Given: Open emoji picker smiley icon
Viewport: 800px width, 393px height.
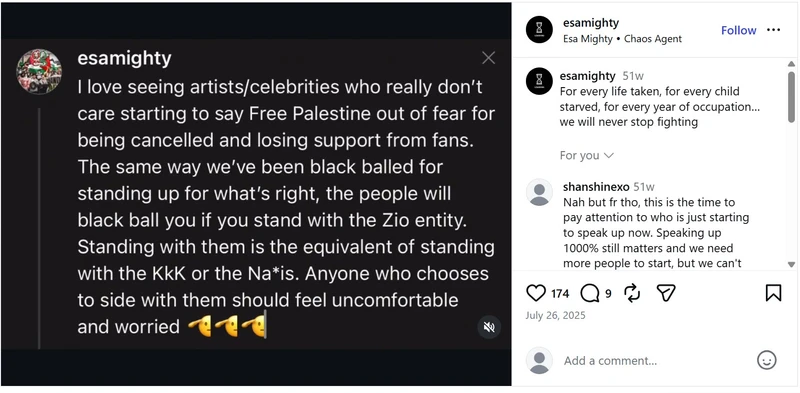Looking at the screenshot, I should coord(766,360).
